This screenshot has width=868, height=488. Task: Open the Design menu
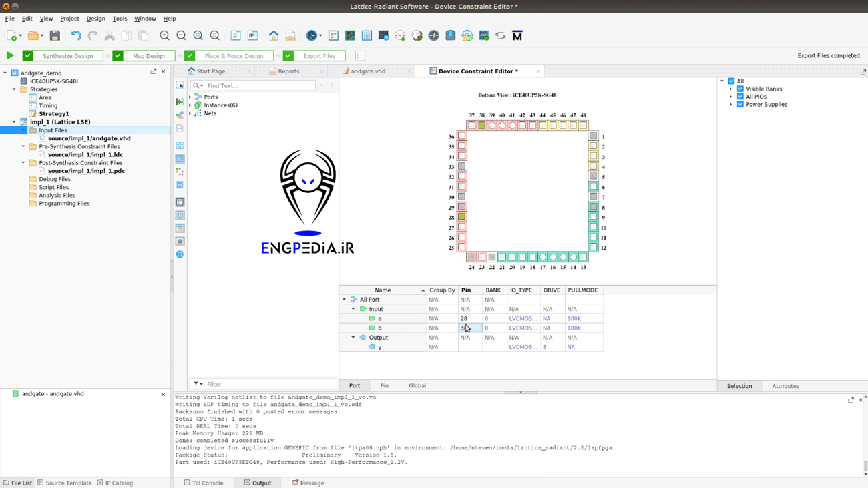(95, 19)
